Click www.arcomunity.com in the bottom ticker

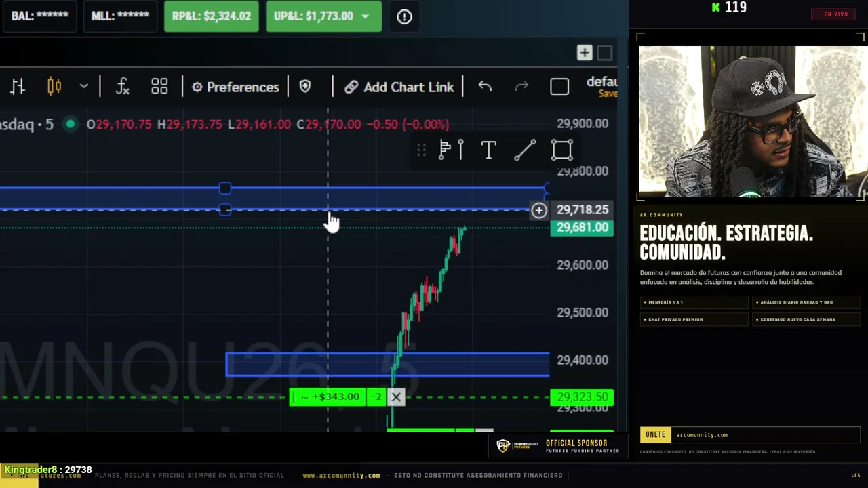coord(342,476)
